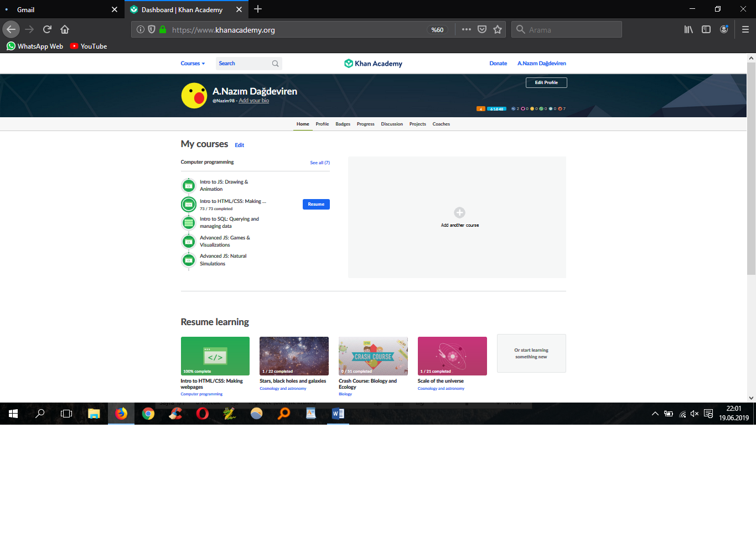Launch Chrome from the taskbar
756x543 pixels.
pyautogui.click(x=148, y=414)
